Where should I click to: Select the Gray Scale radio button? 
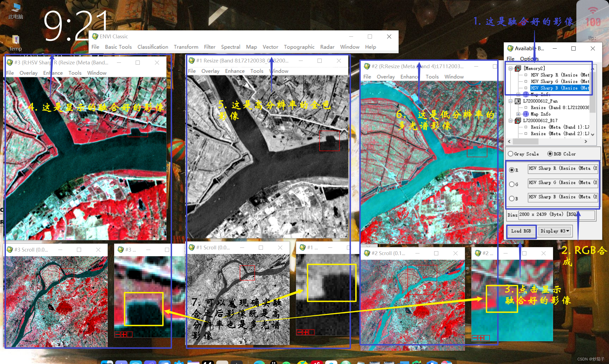[x=511, y=154]
